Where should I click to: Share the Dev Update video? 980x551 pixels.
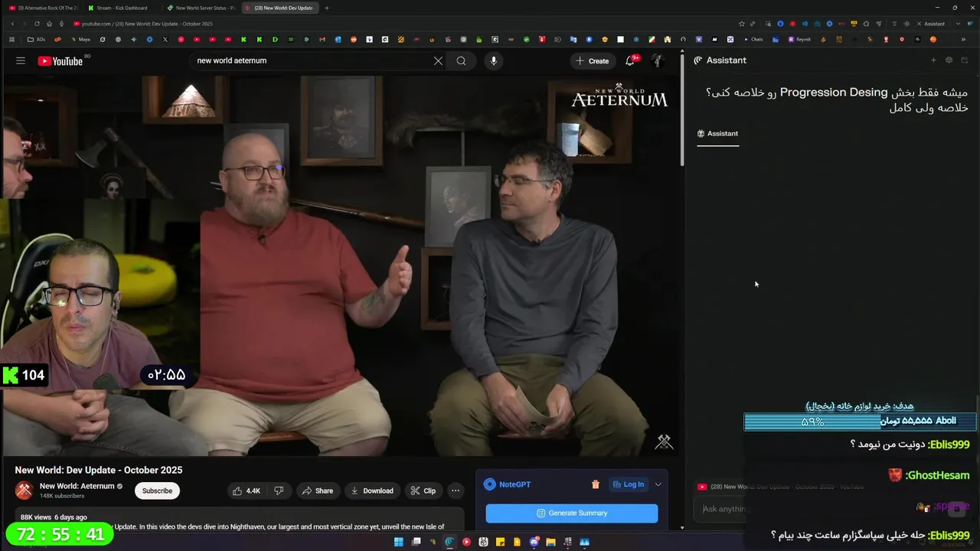(317, 491)
